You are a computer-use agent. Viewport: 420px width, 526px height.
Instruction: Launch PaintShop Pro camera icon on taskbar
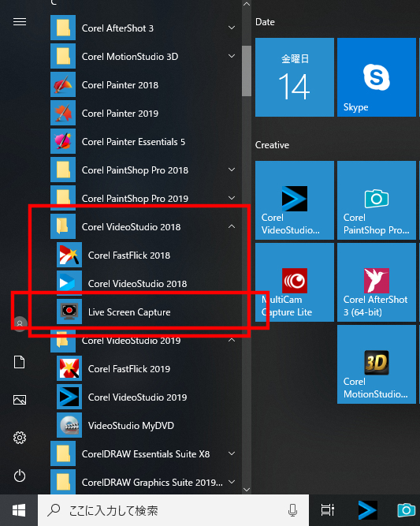coord(407,510)
